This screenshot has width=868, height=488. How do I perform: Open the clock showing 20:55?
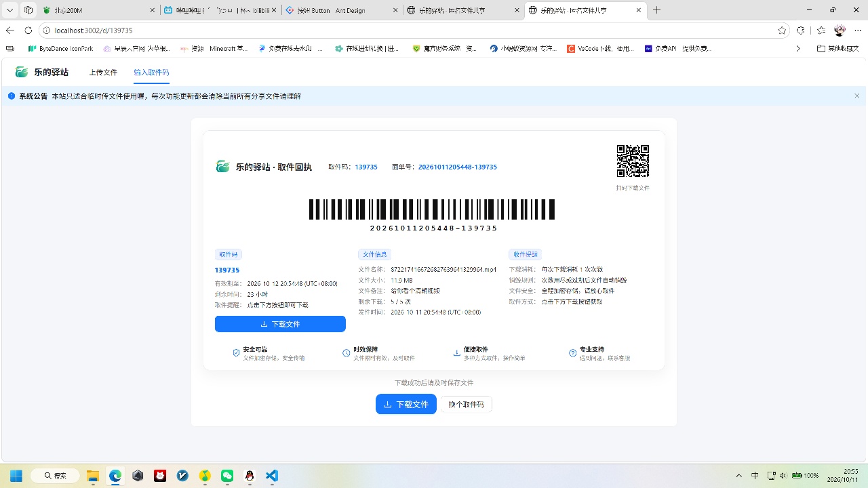[x=843, y=476]
